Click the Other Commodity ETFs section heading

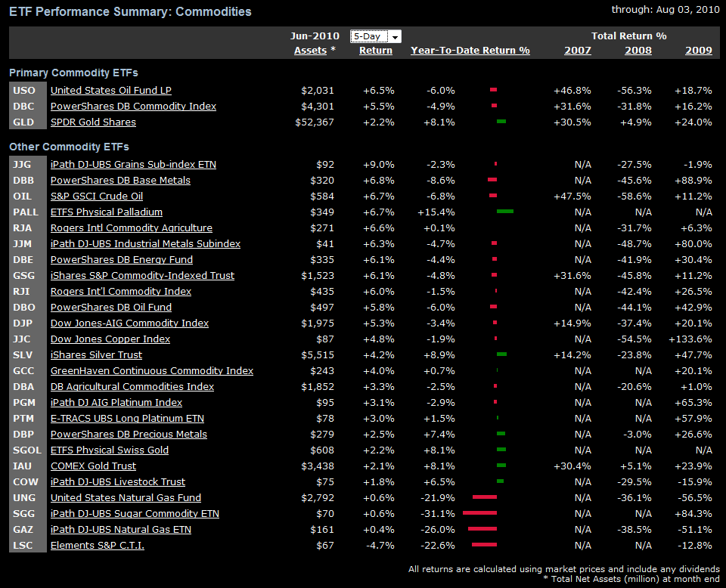pos(69,147)
